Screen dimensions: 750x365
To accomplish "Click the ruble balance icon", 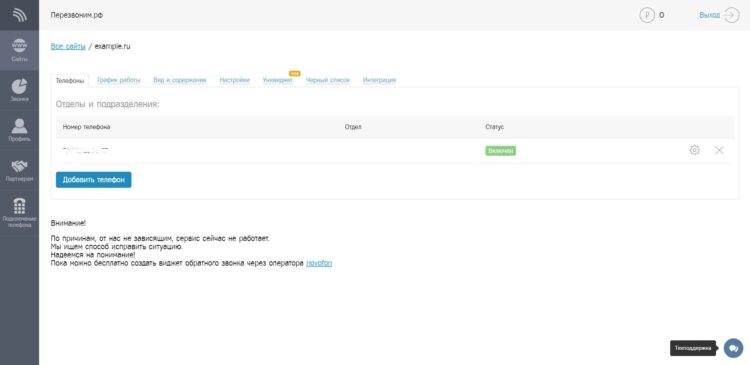I will coord(647,15).
